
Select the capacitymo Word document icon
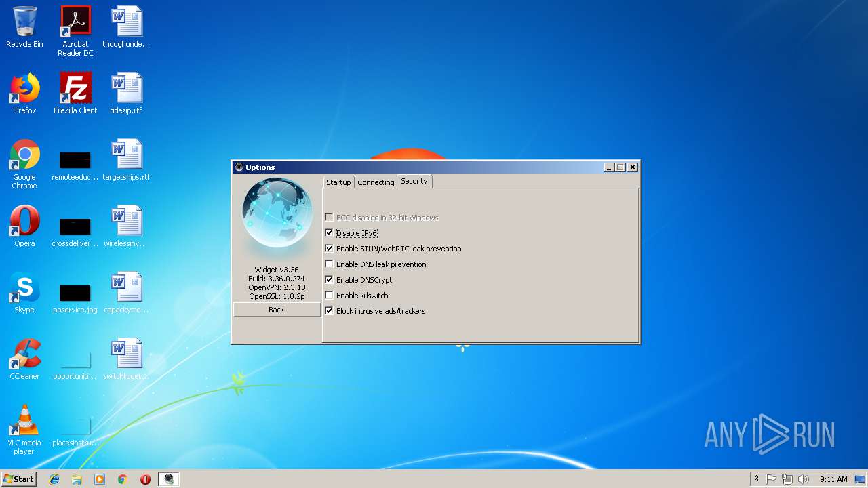click(126, 293)
